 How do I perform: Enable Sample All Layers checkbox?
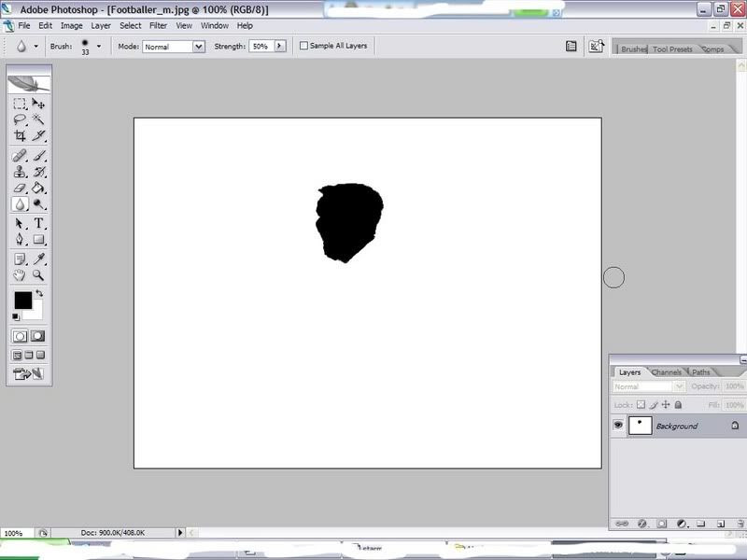click(303, 46)
